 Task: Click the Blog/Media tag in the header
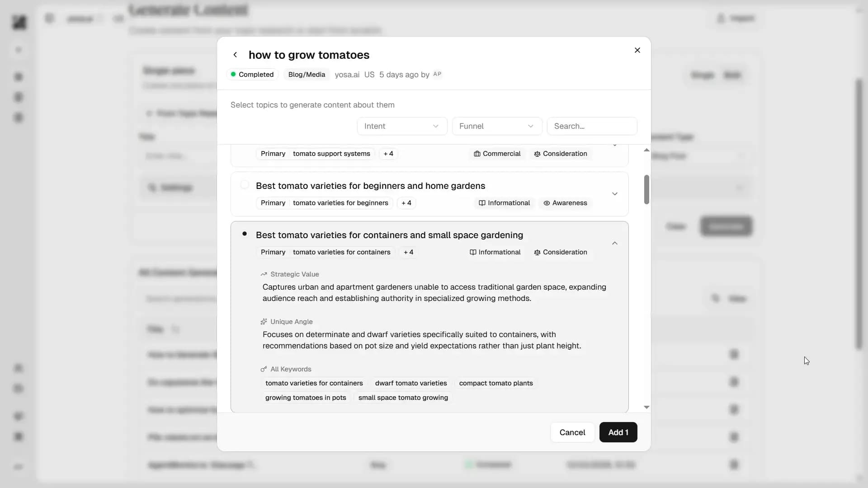[x=307, y=75]
